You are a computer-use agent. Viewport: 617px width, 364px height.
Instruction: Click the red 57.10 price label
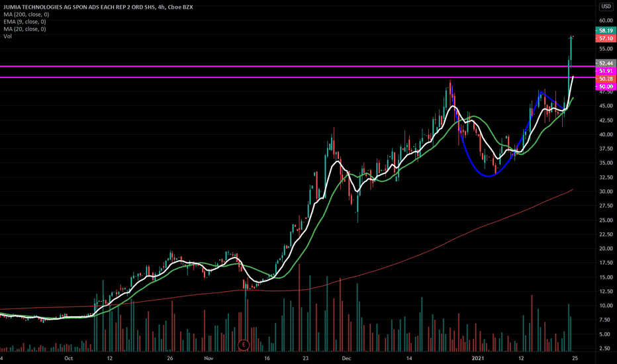coord(606,38)
